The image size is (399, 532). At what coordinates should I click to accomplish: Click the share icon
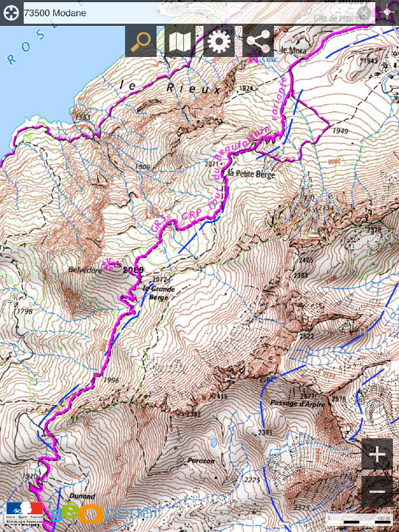(258, 41)
